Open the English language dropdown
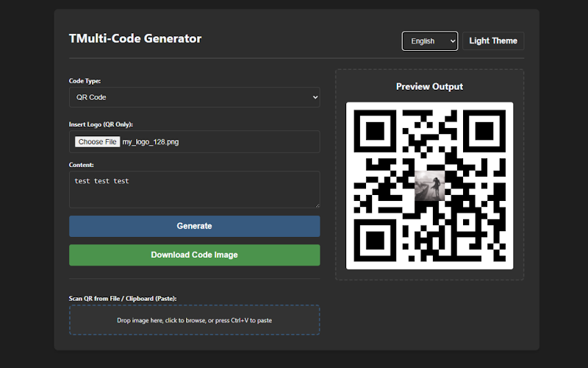Screen dimensions: 588x368 coord(430,41)
